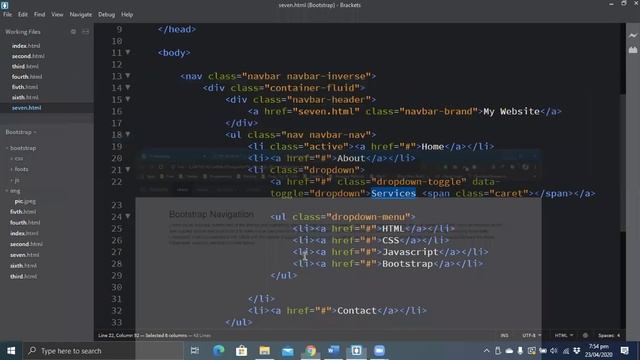Show hidden system tray icons
The height and width of the screenshot is (360, 640).
487,351
